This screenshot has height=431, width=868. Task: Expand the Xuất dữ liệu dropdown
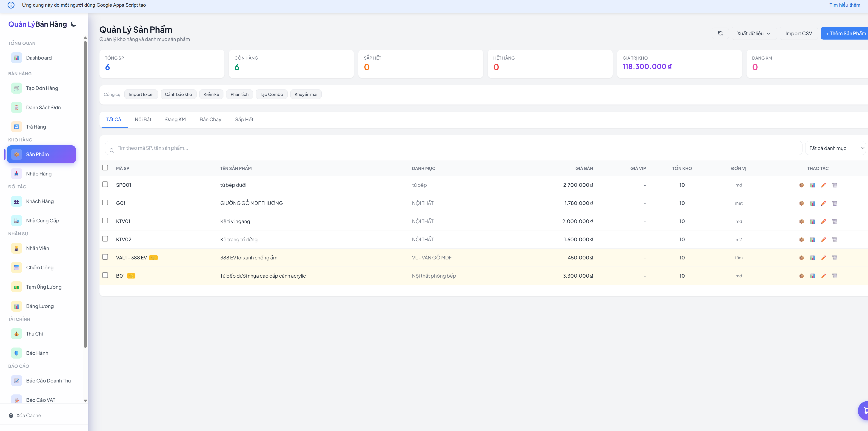click(754, 33)
